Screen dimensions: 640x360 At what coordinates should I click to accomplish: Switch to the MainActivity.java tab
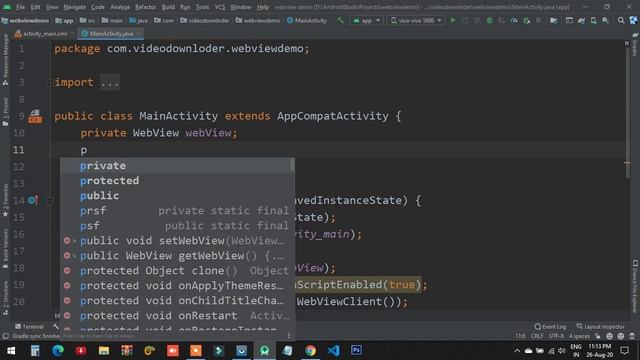(110, 33)
